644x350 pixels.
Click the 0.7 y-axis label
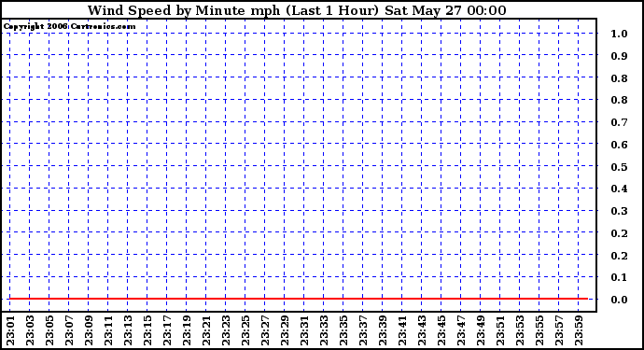619,122
